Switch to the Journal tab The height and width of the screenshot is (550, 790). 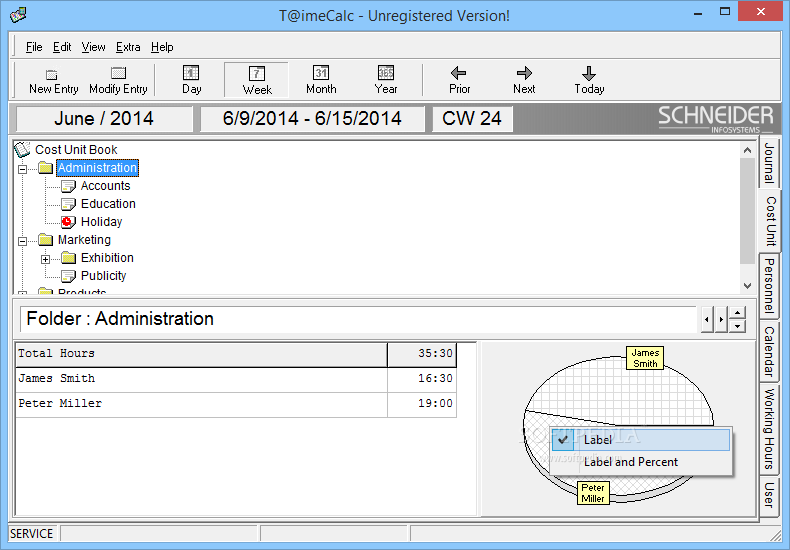(768, 163)
